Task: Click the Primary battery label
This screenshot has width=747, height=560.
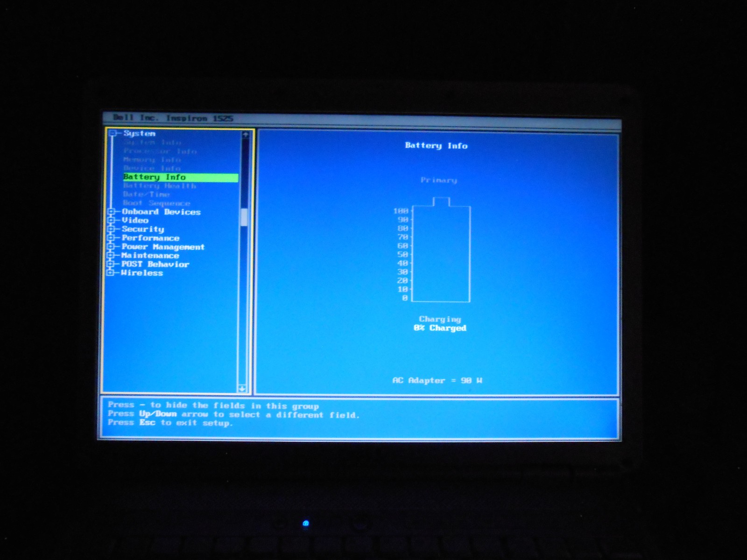Action: (439, 180)
